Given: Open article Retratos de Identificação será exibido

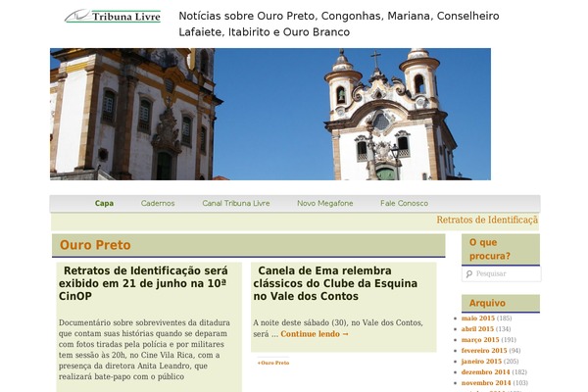Looking at the screenshot, I should 143,283.
